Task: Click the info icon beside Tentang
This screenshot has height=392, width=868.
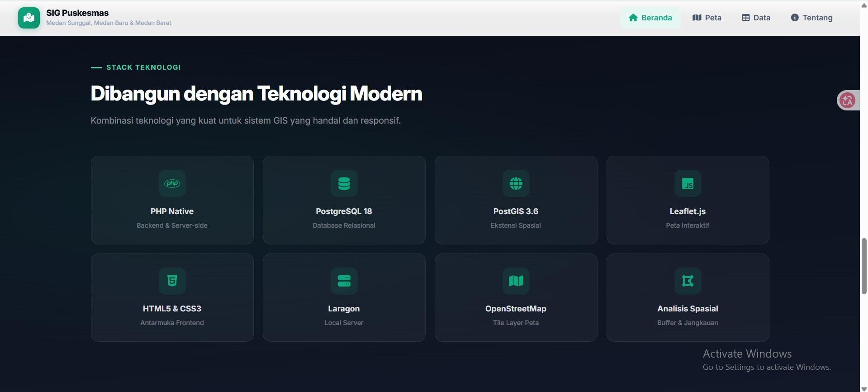Action: click(795, 18)
